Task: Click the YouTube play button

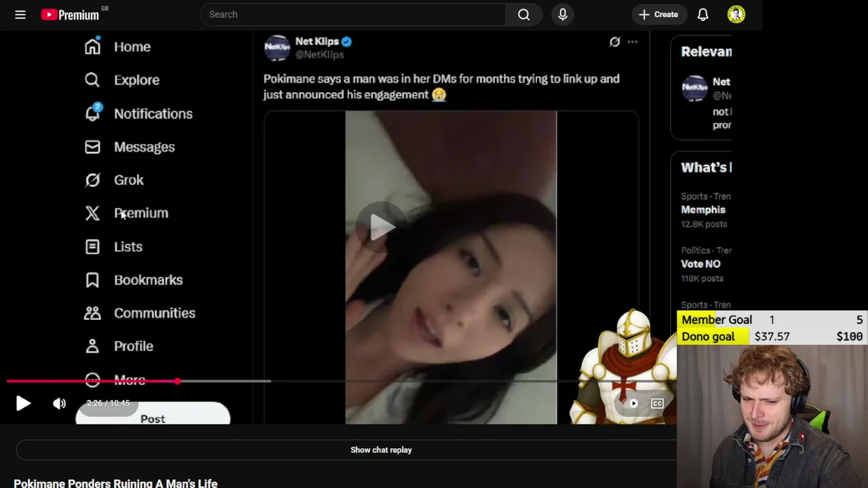Action: point(23,403)
